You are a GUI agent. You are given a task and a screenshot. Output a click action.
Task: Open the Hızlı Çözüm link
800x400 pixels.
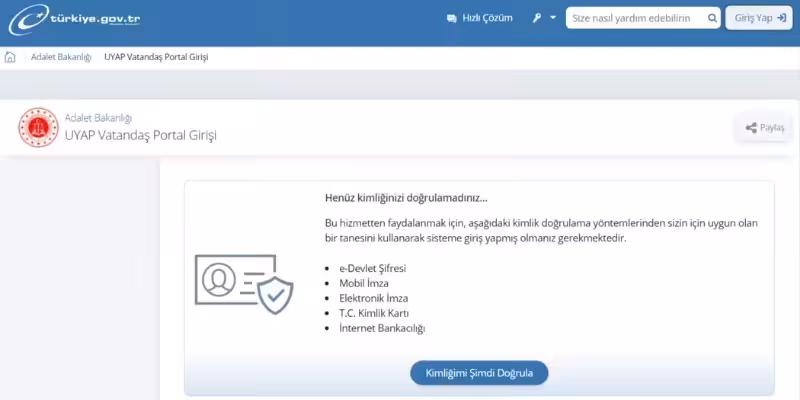point(487,18)
